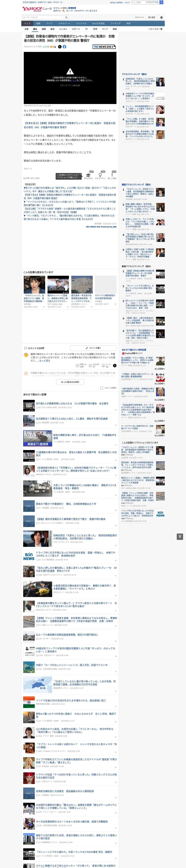Viewport: 186px width, 868px height.
Task: Click the 購入履歴 link
Action: (x=152, y=18)
